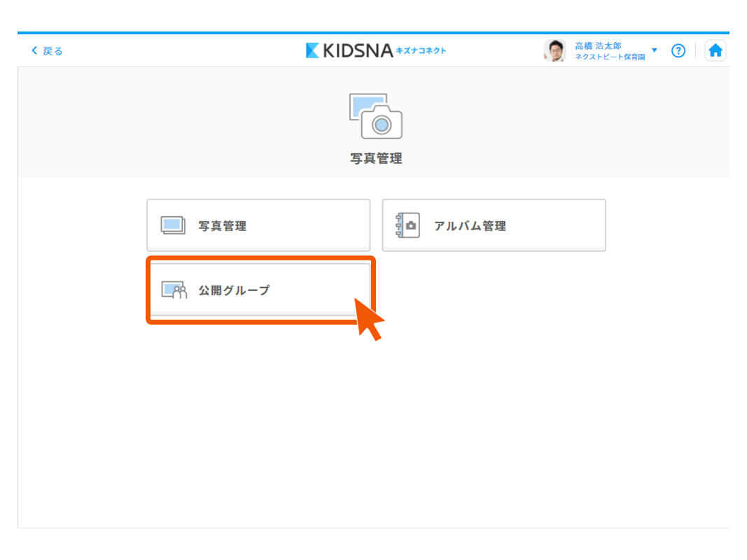Click the KIDSNA logo mark

coord(313,50)
